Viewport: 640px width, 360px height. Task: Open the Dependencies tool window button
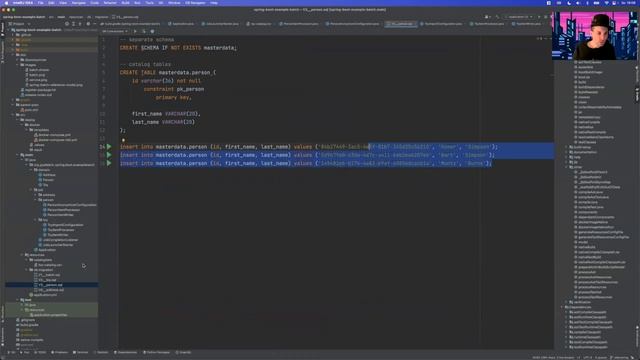coord(126,352)
